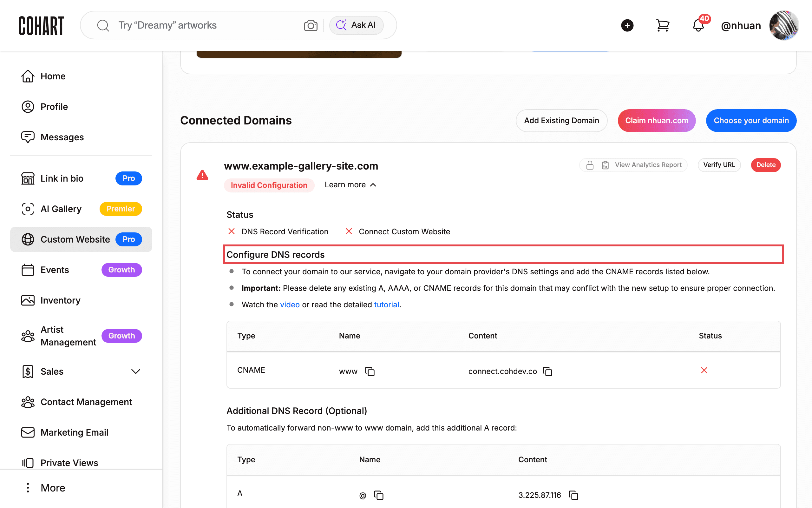812x508 pixels.
Task: Open Artist Management in sidebar
Action: click(x=81, y=336)
